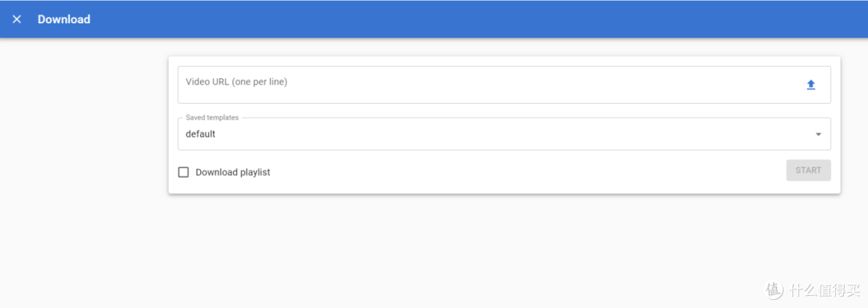
Task: Click blank middle of Saved templates field
Action: (498, 134)
